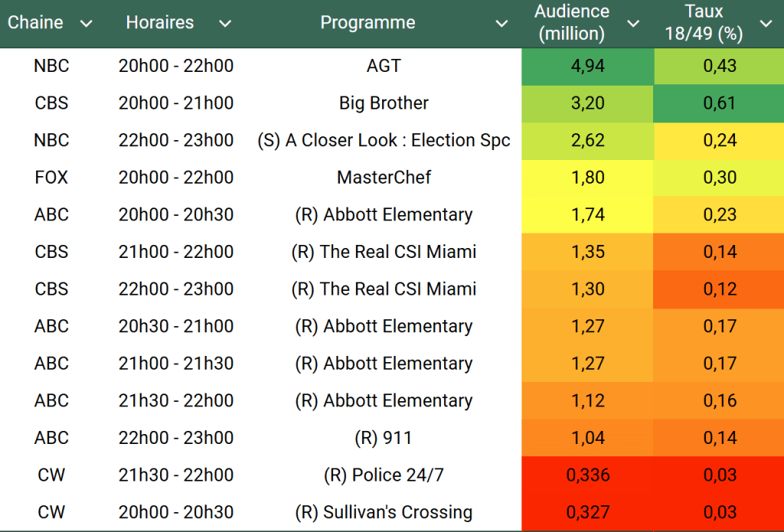
Task: Expand the Taux 18/49 column chevron
Action: (x=766, y=24)
